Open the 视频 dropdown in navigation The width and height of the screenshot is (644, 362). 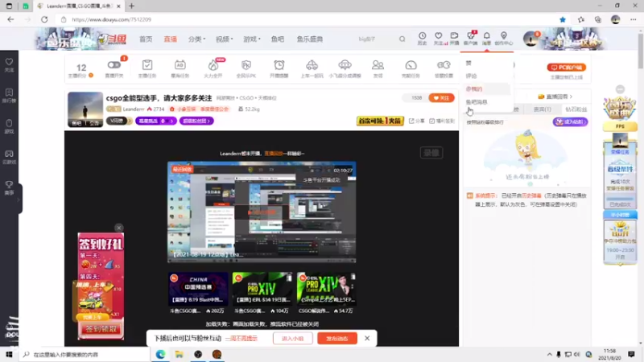[225, 39]
